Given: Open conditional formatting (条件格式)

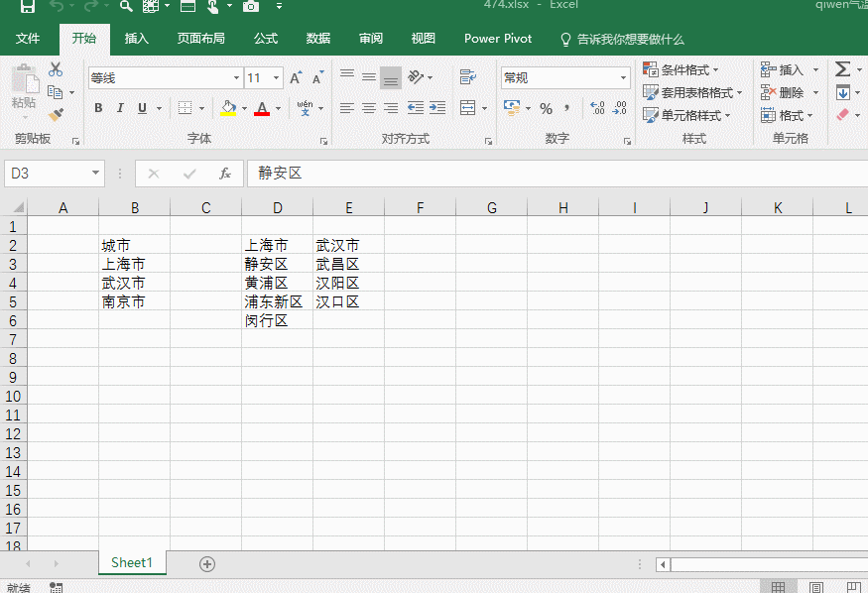Looking at the screenshot, I should (684, 68).
